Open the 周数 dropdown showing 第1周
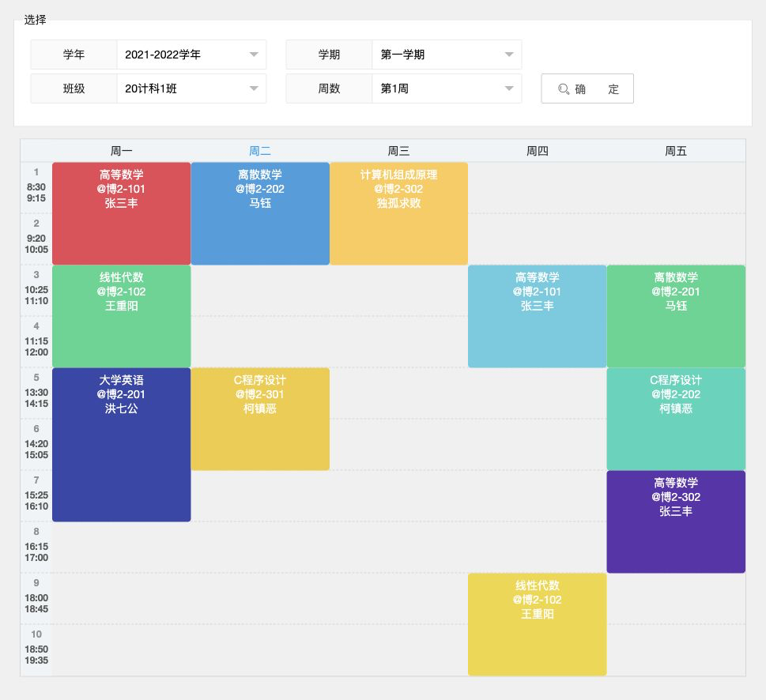766x700 pixels. click(x=447, y=88)
